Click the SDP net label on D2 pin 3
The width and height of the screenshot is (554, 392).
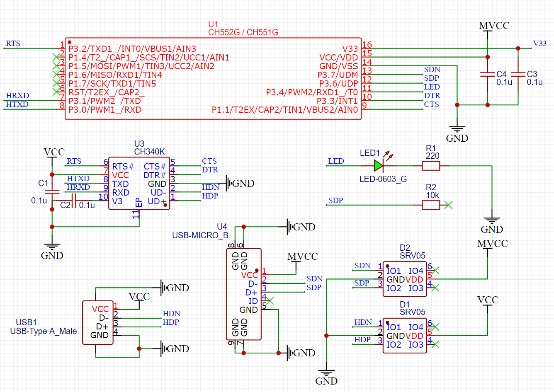[x=362, y=283]
